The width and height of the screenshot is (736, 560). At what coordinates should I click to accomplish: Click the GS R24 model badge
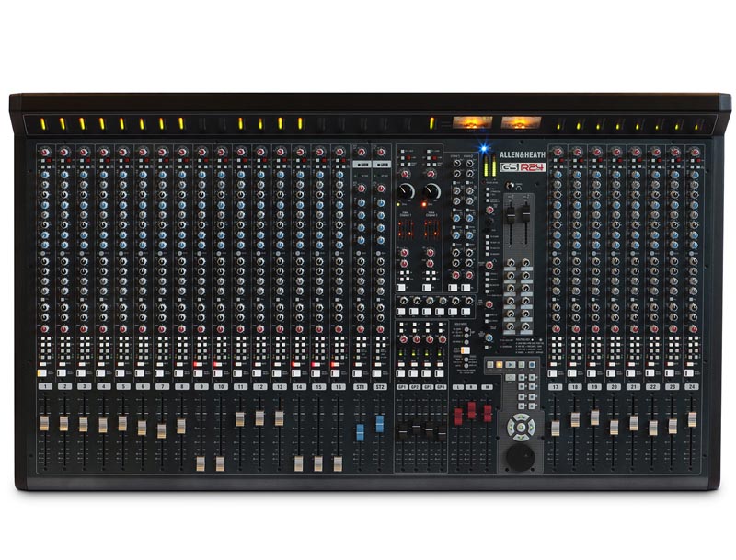[523, 166]
